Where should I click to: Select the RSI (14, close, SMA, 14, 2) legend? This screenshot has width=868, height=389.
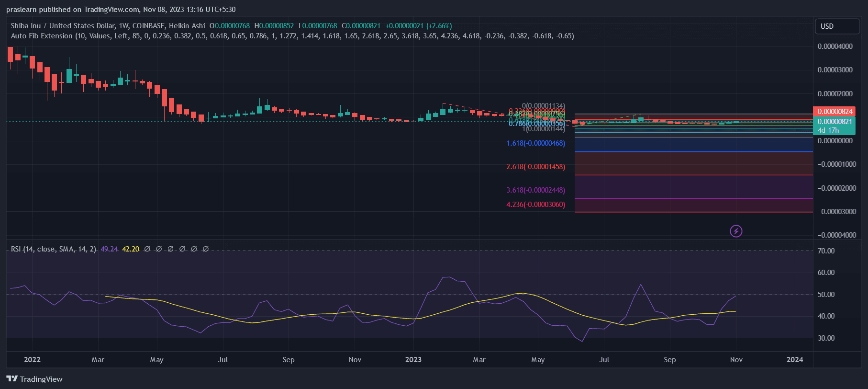[53, 249]
